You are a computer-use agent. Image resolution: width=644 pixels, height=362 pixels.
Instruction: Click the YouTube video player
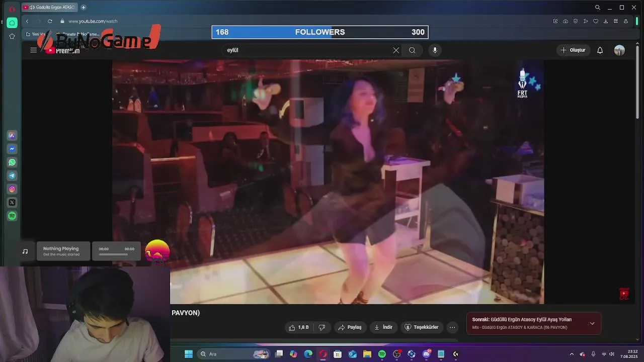click(328, 181)
